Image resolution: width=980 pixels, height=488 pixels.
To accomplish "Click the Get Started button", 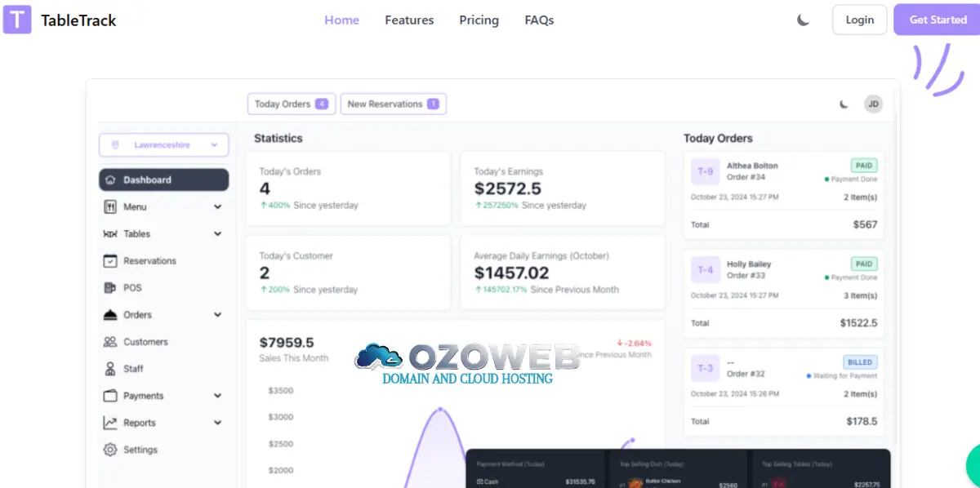I will click(938, 19).
